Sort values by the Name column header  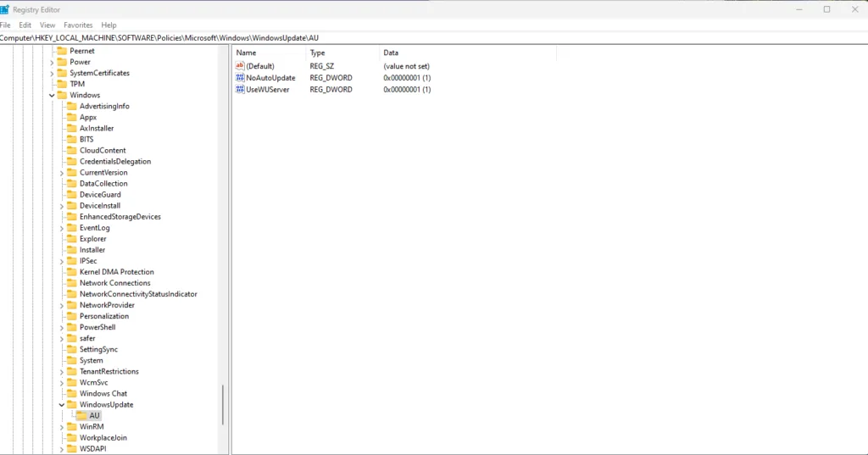tap(269, 53)
